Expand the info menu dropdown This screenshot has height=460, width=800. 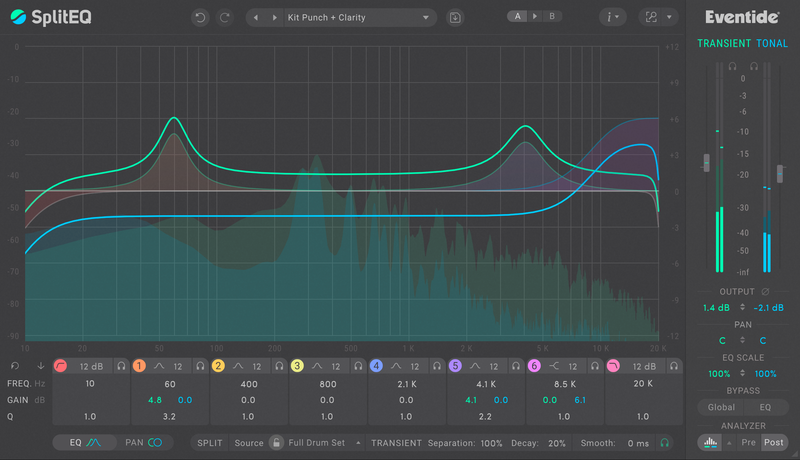[x=612, y=17]
